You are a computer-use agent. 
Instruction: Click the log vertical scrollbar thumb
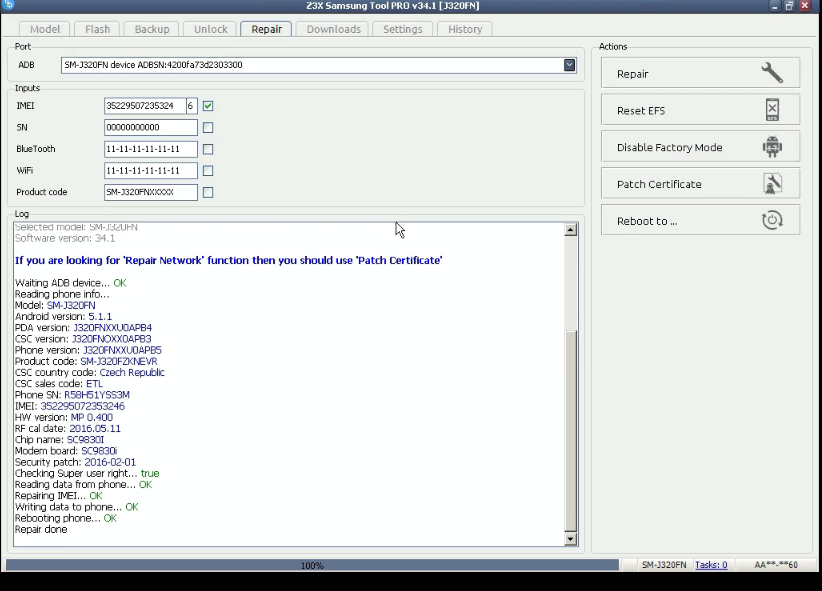570,430
